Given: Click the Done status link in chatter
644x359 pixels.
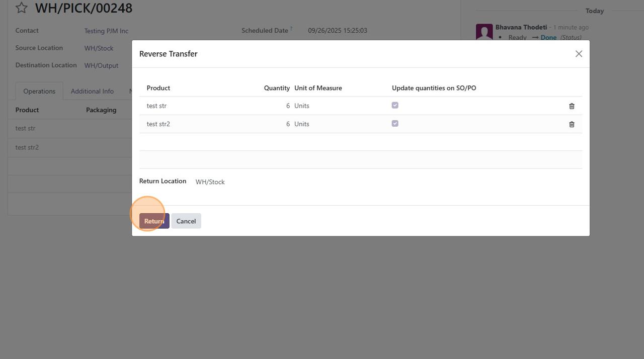Looking at the screenshot, I should click(548, 38).
